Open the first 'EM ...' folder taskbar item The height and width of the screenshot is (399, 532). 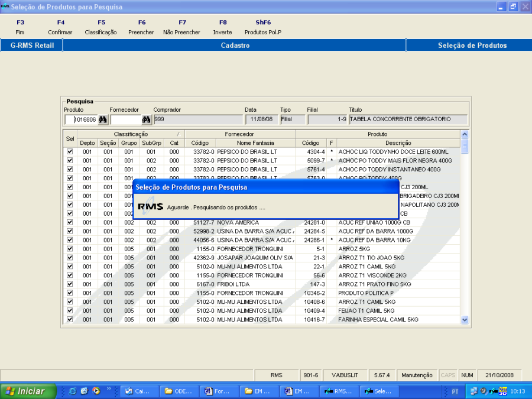(x=258, y=391)
